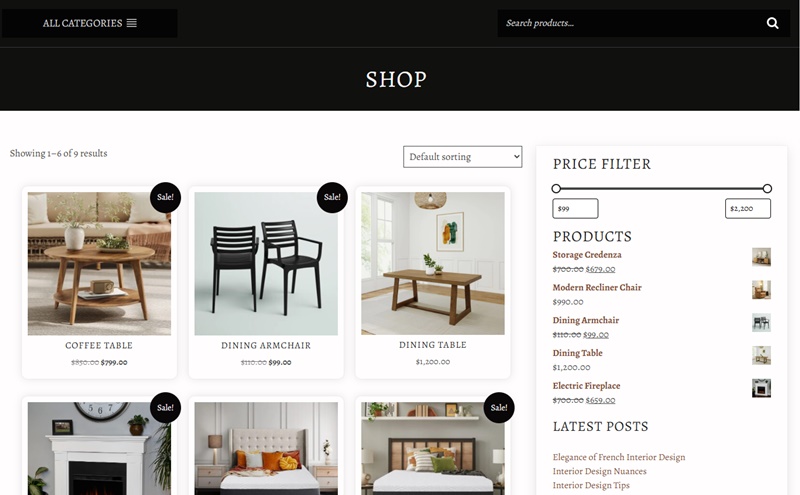The width and height of the screenshot is (800, 495).
Task: Open the All Categories hamburger menu
Action: click(132, 23)
